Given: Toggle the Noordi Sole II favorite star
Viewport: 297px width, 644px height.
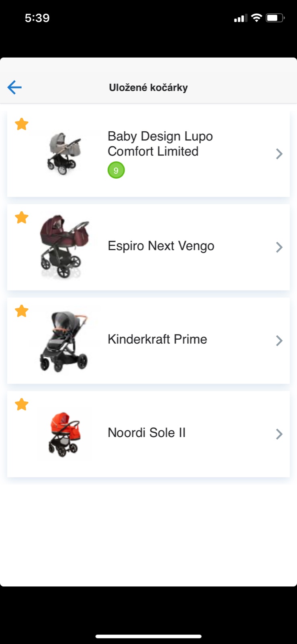Looking at the screenshot, I should tap(22, 404).
